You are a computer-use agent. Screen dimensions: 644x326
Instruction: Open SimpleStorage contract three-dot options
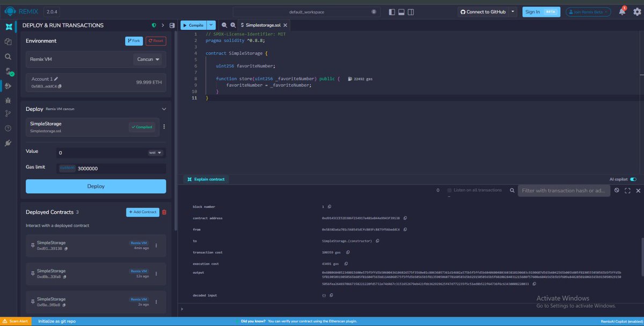pyautogui.click(x=164, y=127)
